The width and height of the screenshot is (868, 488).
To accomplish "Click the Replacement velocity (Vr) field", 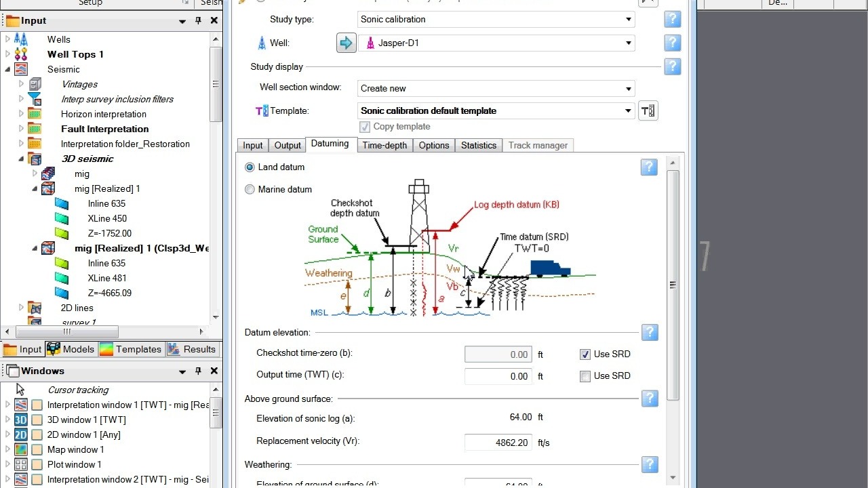I will pyautogui.click(x=498, y=443).
